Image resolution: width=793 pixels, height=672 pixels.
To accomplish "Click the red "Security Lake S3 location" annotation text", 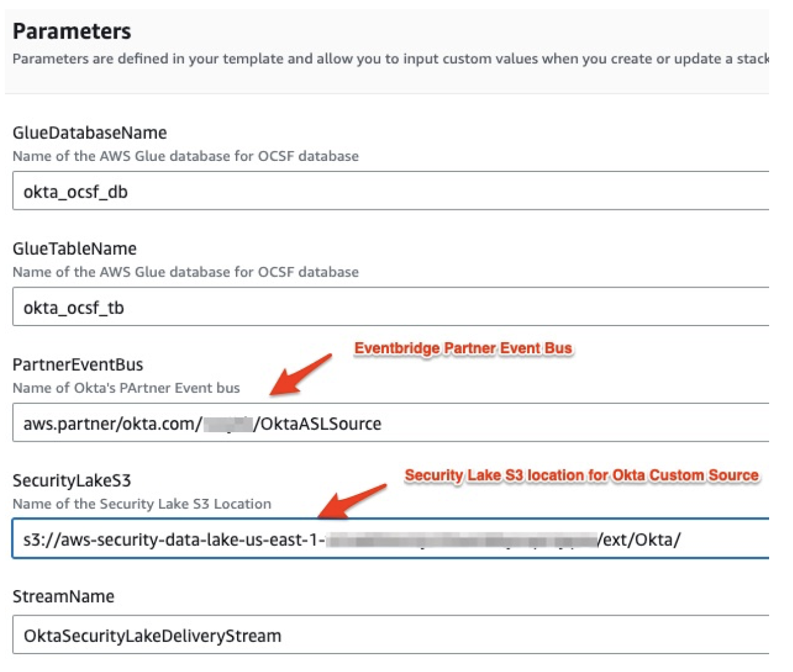I will (x=581, y=476).
